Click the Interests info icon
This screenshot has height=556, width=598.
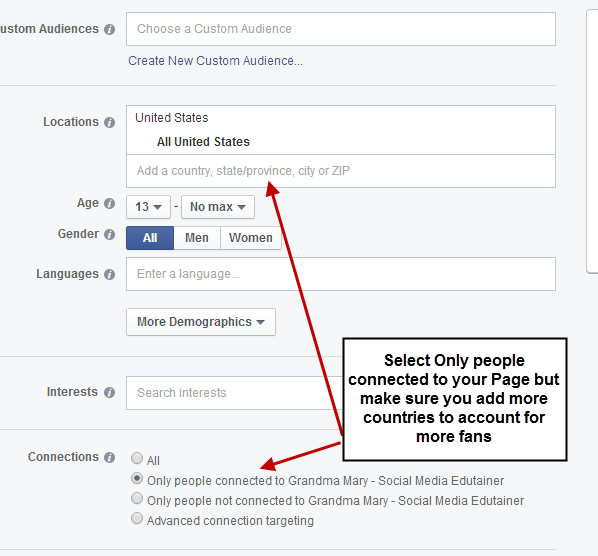[x=109, y=392]
